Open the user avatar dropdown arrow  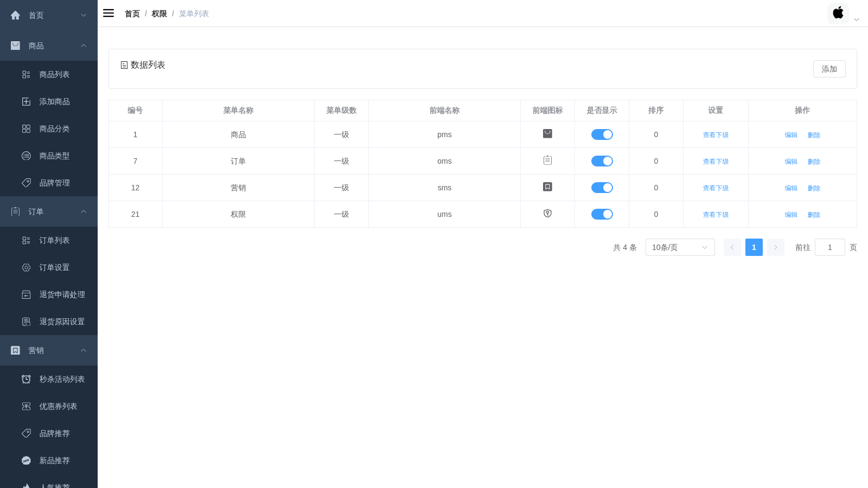857,20
